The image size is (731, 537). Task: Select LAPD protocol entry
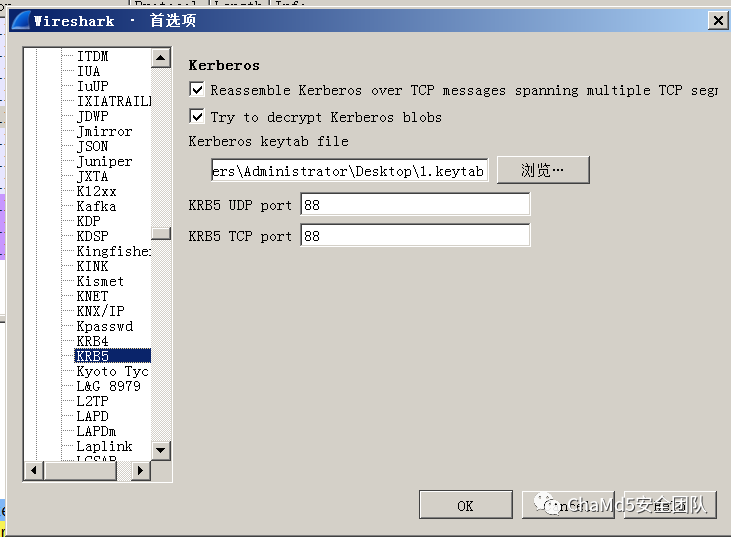tap(92, 416)
